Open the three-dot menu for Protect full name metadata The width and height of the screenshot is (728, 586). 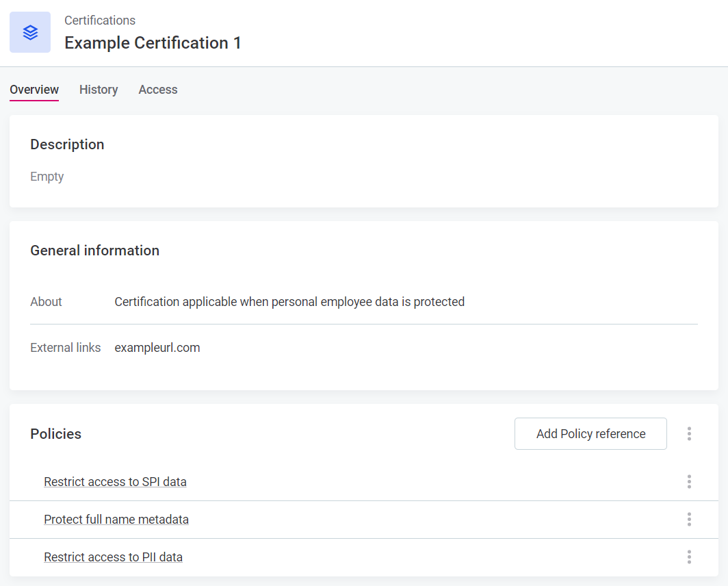point(689,519)
